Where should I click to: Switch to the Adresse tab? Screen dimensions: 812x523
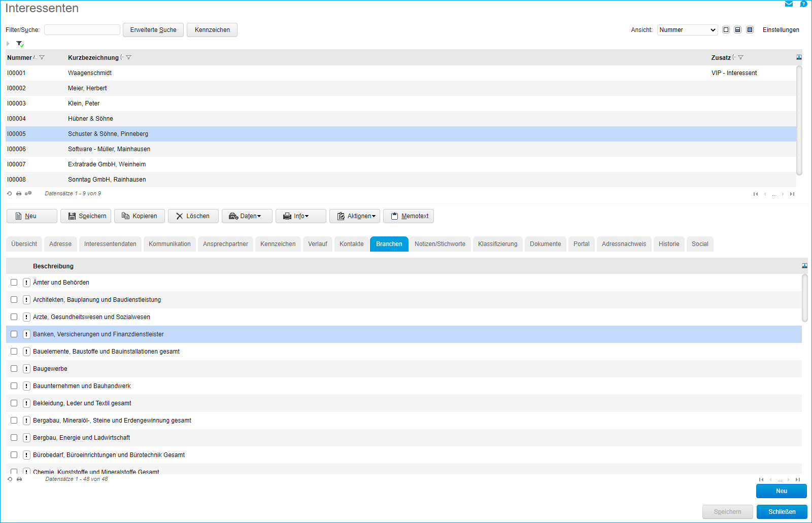click(60, 243)
